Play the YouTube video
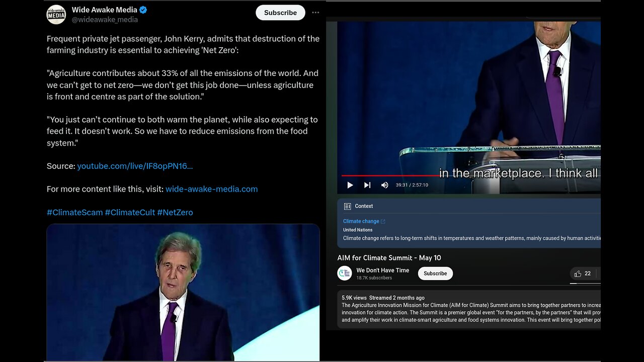Image resolution: width=644 pixels, height=362 pixels. [350, 185]
